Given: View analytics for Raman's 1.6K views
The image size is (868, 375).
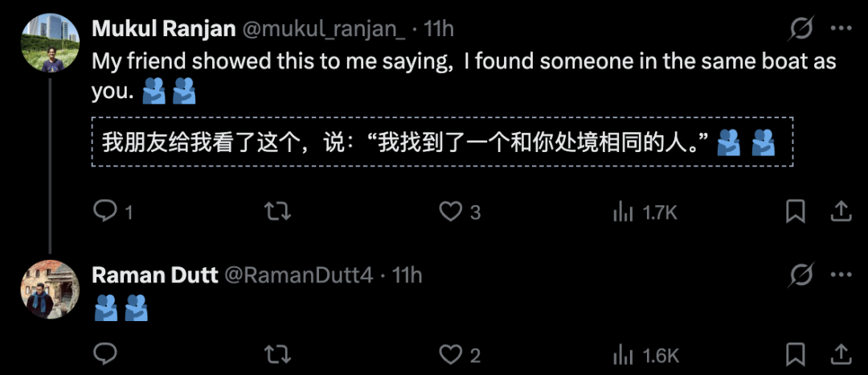Looking at the screenshot, I should [622, 354].
